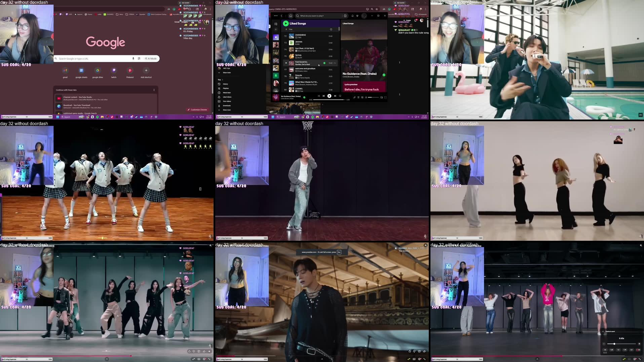Open the Pinterest shortcut tile
This screenshot has width=644, height=362.
[x=130, y=71]
